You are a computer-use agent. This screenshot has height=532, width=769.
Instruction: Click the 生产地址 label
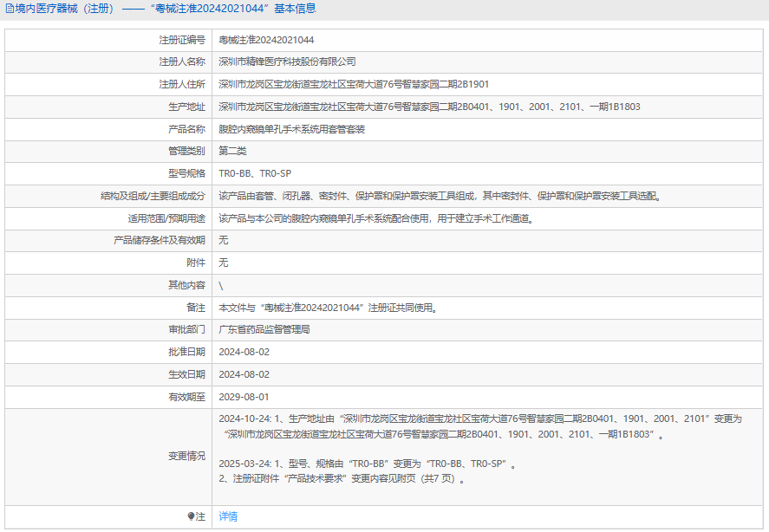[x=187, y=107]
